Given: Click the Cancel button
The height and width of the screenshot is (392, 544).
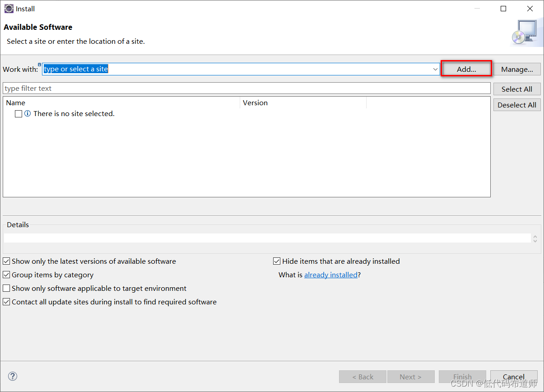Looking at the screenshot, I should click(x=514, y=377).
